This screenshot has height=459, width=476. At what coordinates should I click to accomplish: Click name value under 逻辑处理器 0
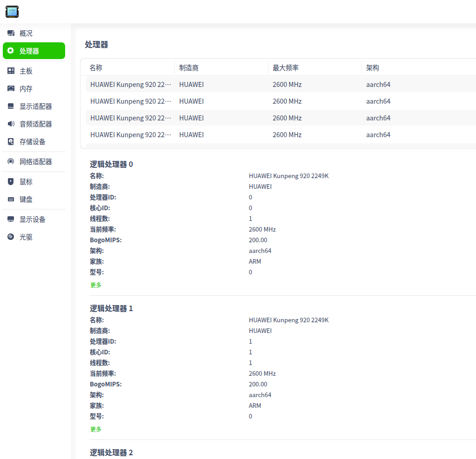[x=288, y=176]
